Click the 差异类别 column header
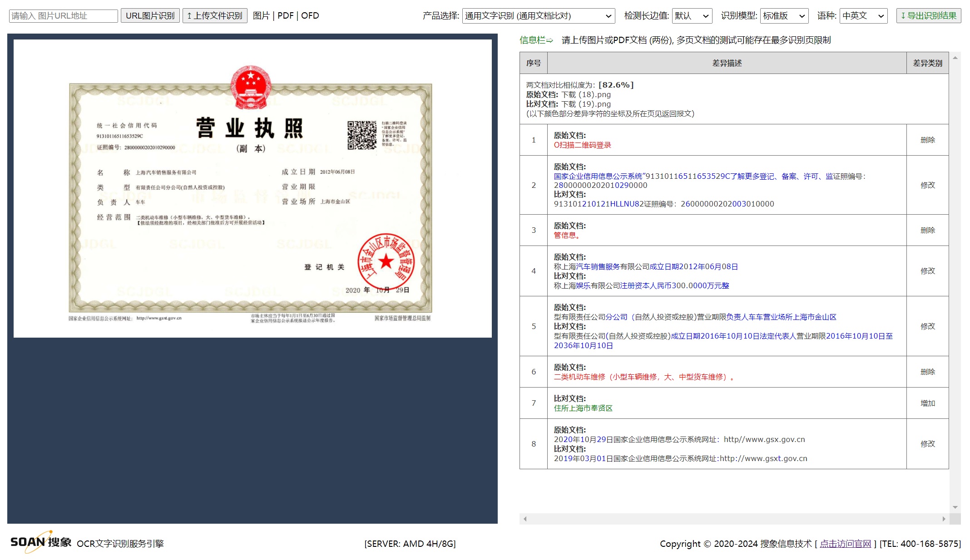This screenshot has height=560, width=970. pyautogui.click(x=928, y=63)
